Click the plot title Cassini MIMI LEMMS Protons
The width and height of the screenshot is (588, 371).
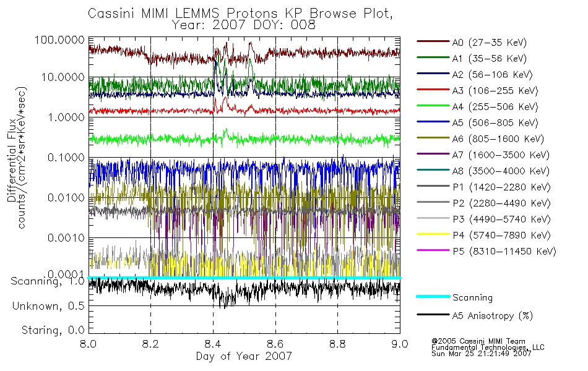pos(240,14)
